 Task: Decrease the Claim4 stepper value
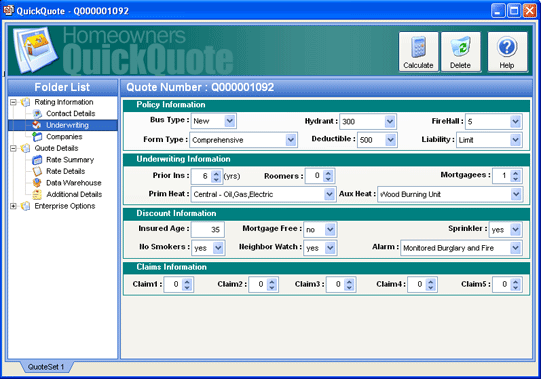pos(431,288)
